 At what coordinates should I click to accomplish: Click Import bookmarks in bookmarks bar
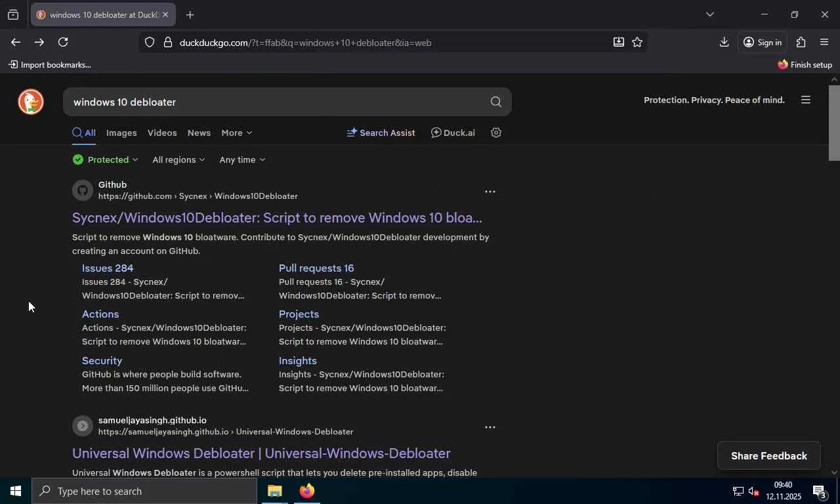49,64
